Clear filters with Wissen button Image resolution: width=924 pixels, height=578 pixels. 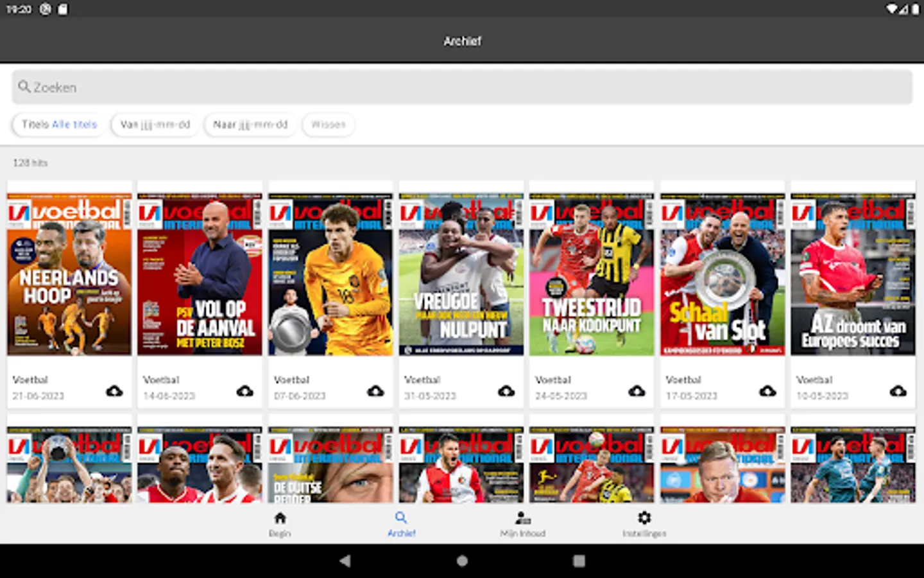coord(329,125)
